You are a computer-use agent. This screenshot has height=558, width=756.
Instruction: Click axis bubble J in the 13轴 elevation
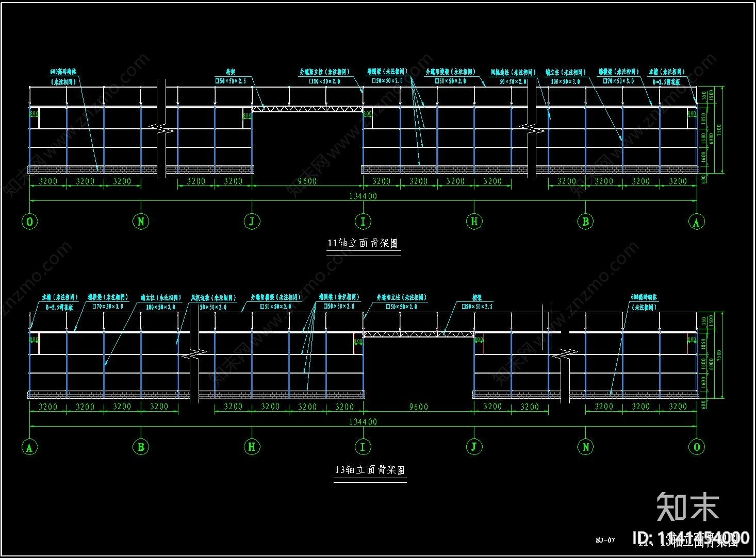[474, 447]
